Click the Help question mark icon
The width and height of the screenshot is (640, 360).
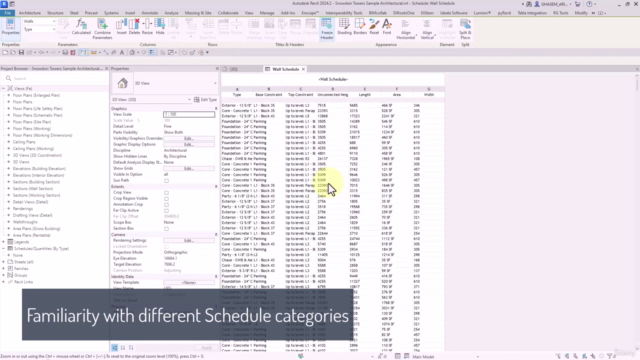point(589,4)
